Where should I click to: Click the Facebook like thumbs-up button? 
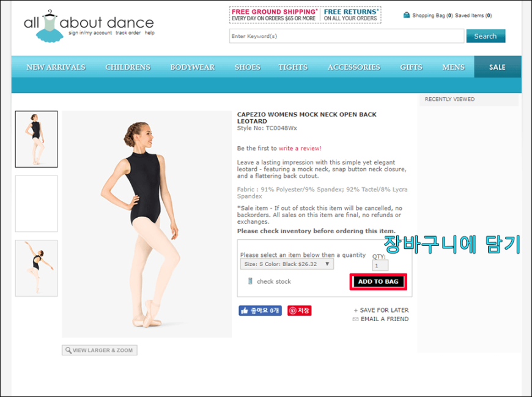point(260,311)
